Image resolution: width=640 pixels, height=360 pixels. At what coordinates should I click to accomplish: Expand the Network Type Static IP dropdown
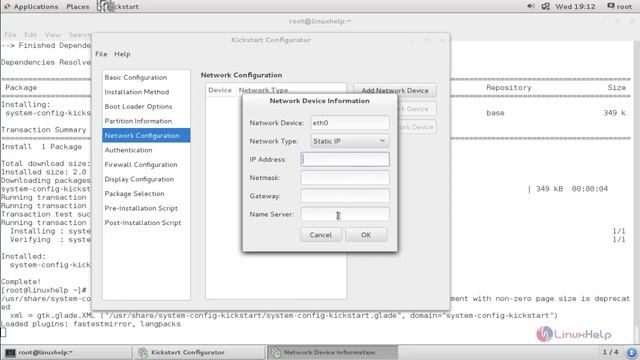350,141
